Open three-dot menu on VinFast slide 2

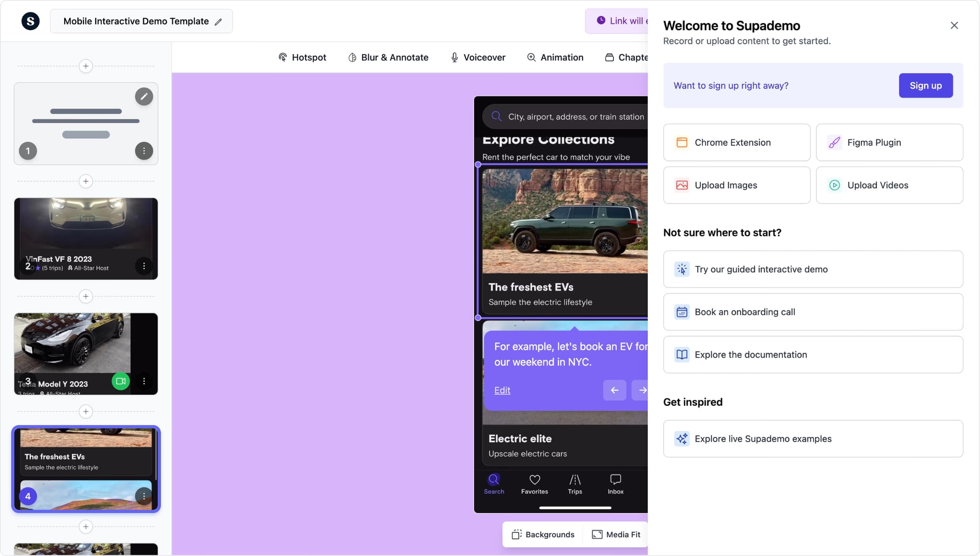[x=144, y=266]
